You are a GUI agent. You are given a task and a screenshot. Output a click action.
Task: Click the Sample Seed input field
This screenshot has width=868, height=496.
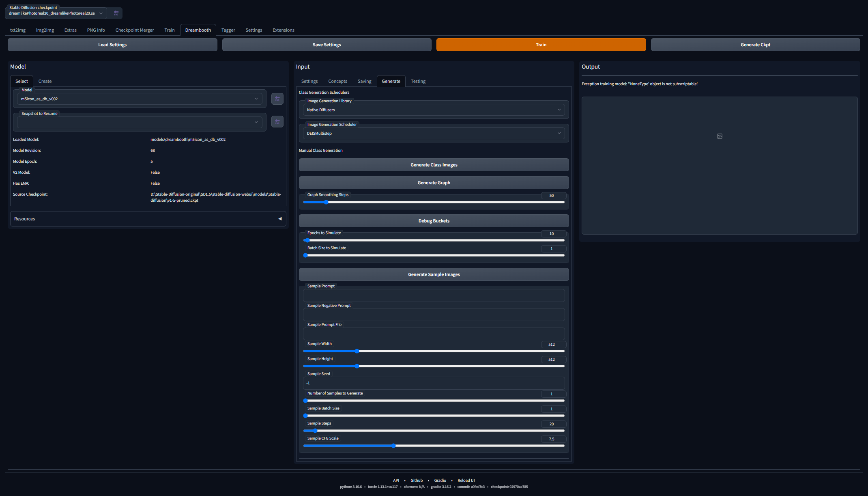(434, 383)
